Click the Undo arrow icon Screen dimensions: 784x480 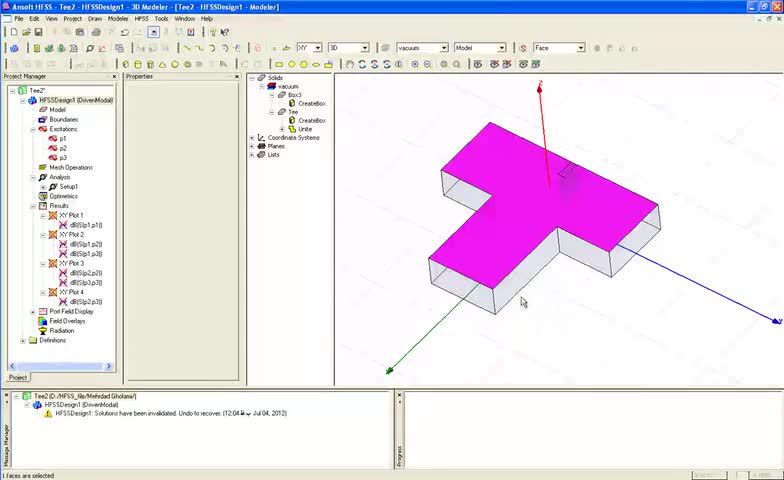[x=124, y=32]
